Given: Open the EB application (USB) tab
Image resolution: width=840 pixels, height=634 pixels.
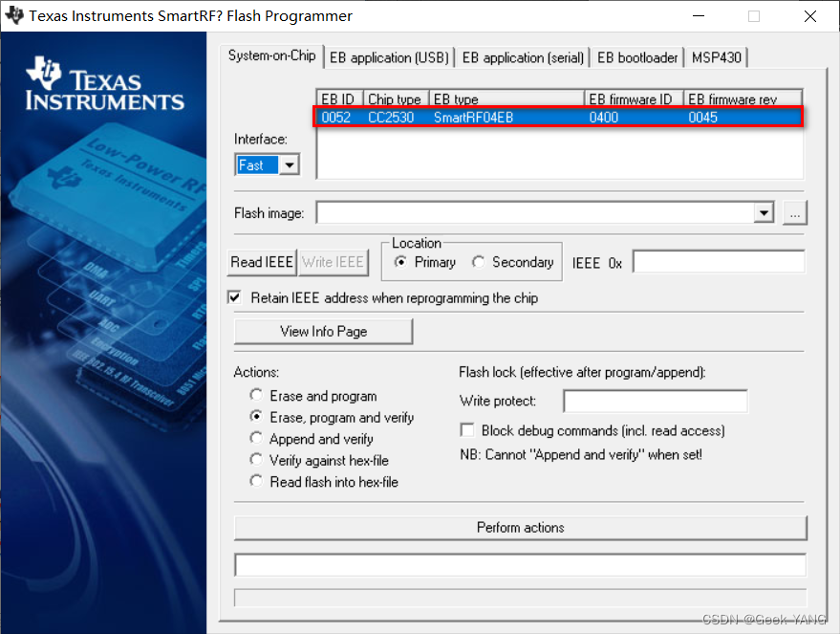Looking at the screenshot, I should [389, 58].
